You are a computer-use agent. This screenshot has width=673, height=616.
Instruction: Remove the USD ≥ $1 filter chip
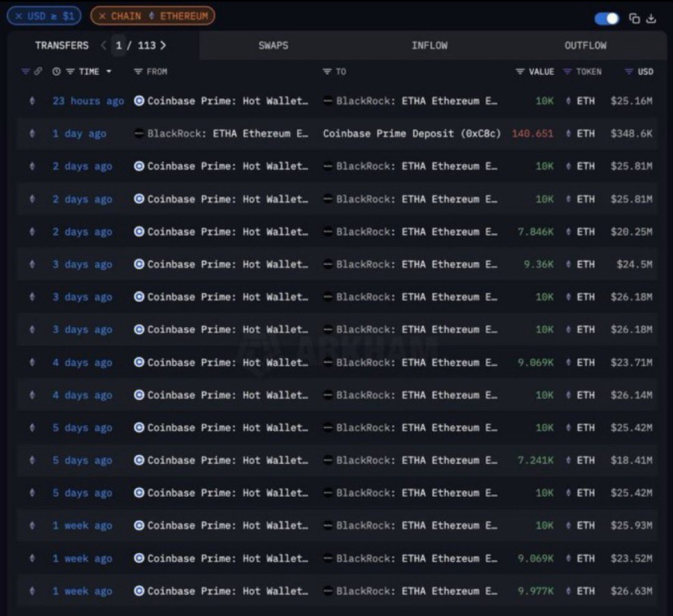tap(18, 17)
